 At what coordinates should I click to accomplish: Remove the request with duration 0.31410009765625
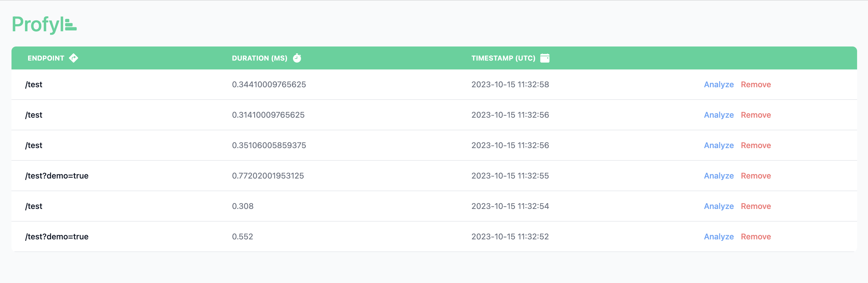click(755, 115)
